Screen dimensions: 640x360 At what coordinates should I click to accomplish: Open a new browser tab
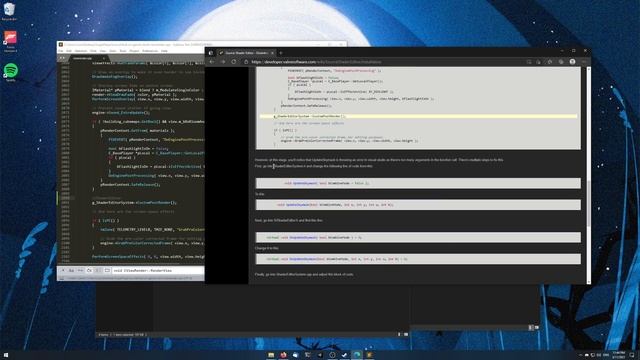pyautogui.click(x=281, y=53)
